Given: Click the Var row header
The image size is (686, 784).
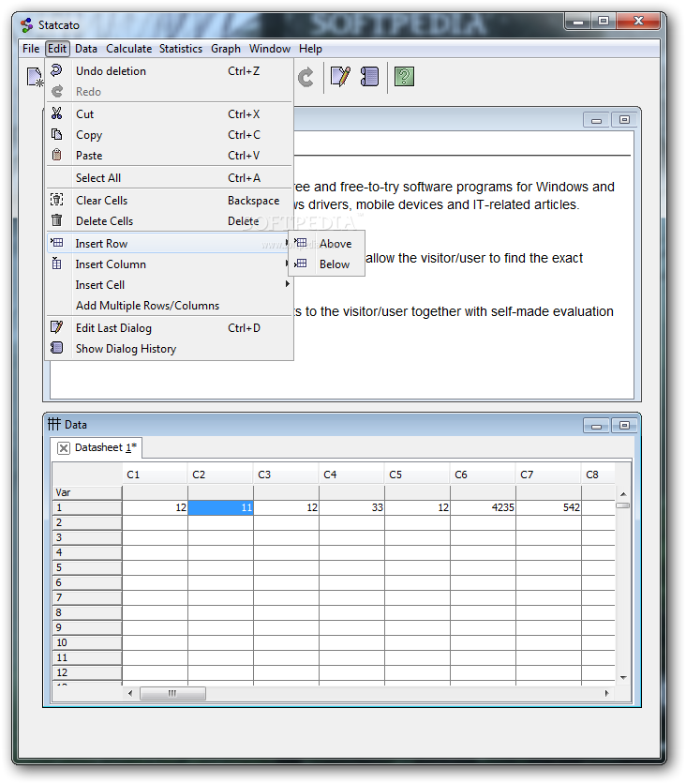Looking at the screenshot, I should pos(87,492).
